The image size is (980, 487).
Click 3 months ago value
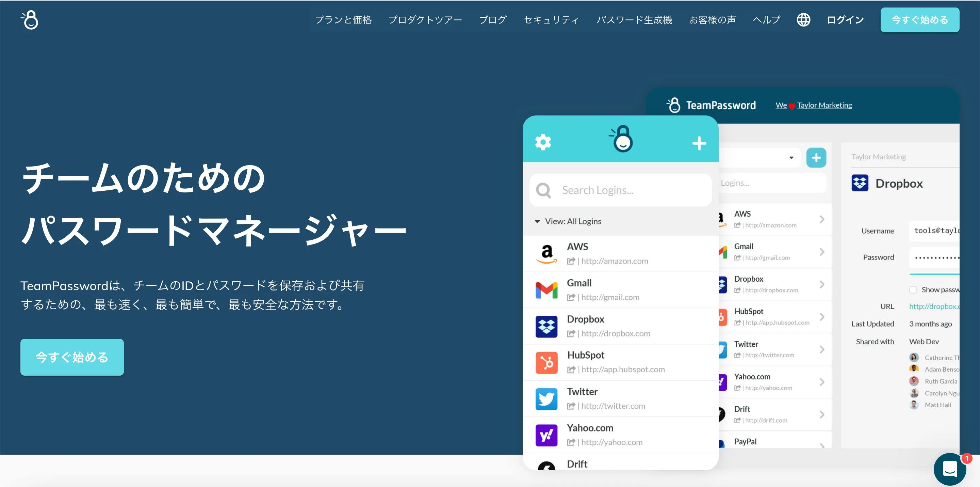[930, 324]
